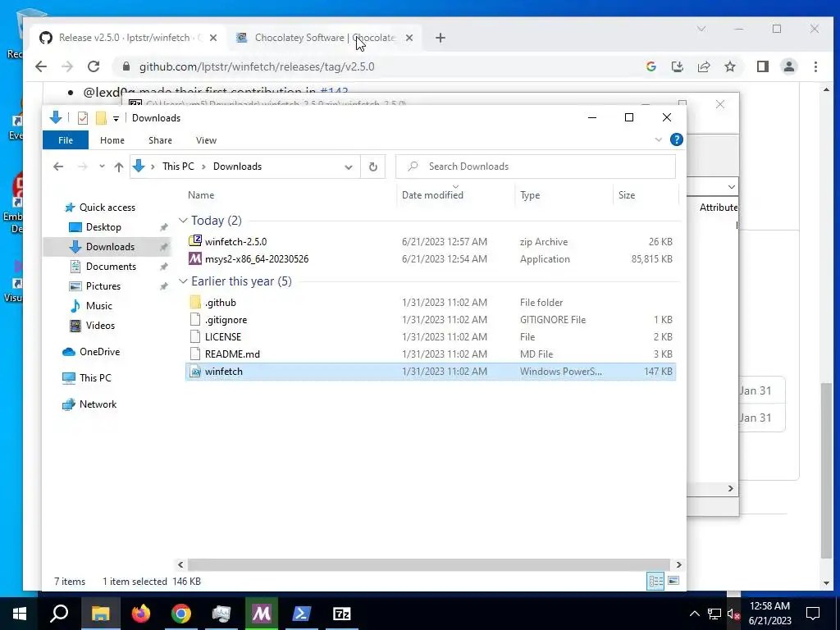Viewport: 840px width, 630px height.
Task: Refresh the Downloads folder
Action: [373, 167]
